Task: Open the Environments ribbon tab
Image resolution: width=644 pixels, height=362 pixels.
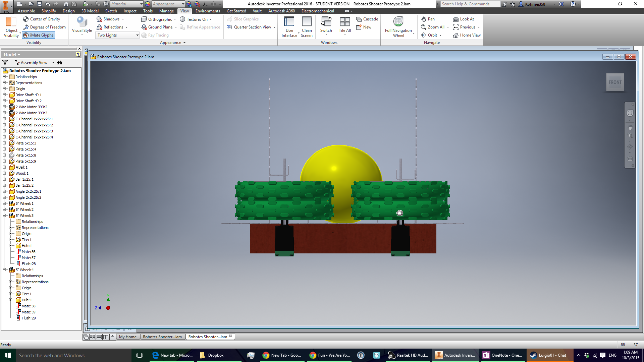Action: (208, 11)
